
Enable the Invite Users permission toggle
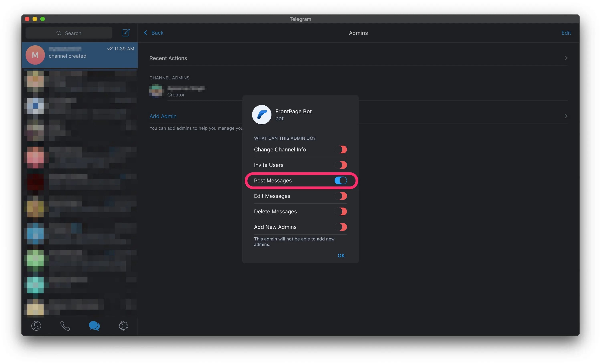click(341, 165)
